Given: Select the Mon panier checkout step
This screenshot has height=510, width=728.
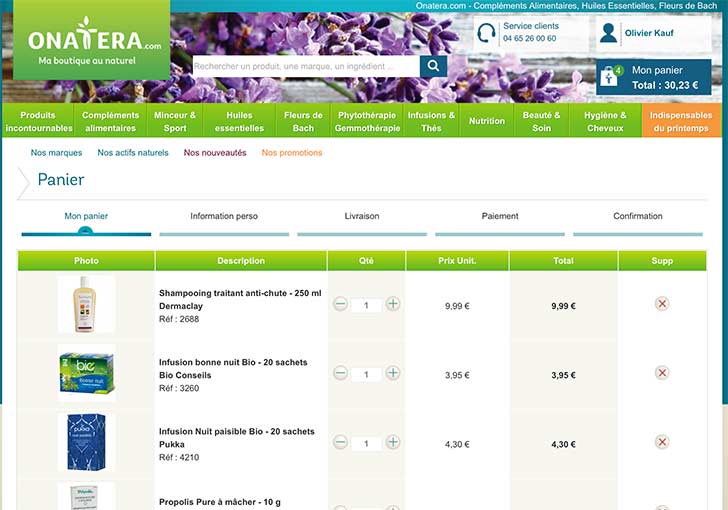Looking at the screenshot, I should 86,216.
